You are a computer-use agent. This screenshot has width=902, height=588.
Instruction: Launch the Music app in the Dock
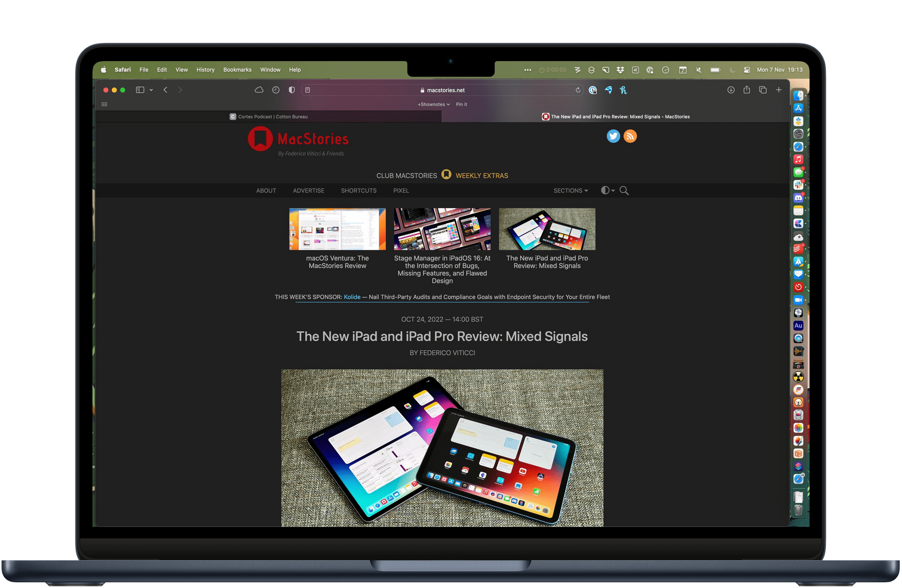click(x=798, y=159)
